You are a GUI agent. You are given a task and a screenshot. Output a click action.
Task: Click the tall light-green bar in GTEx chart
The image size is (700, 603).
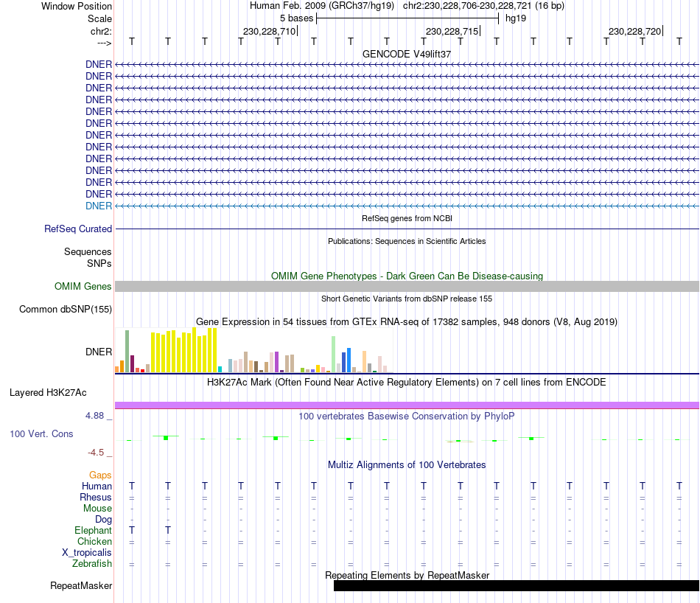(x=334, y=354)
